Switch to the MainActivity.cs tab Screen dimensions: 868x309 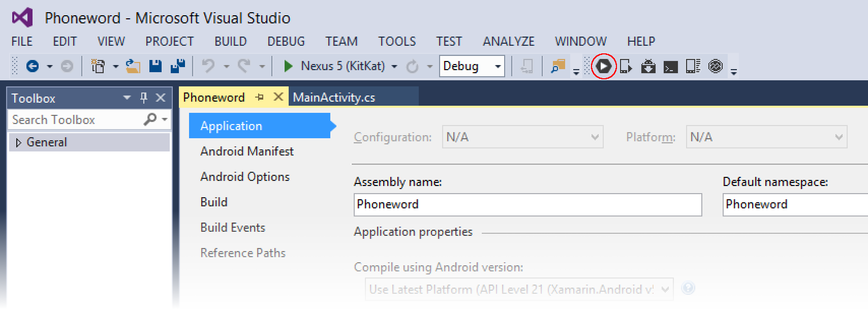click(334, 98)
